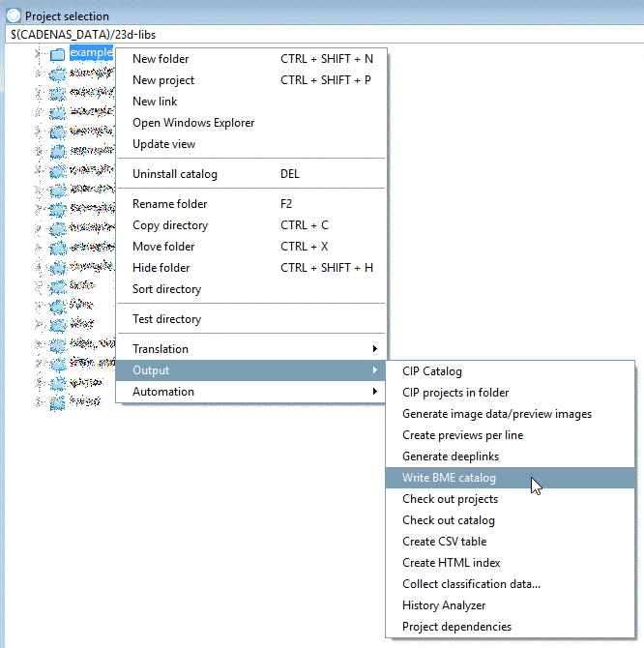The height and width of the screenshot is (648, 644).
Task: Choose Uninstall catalog
Action: click(251, 174)
